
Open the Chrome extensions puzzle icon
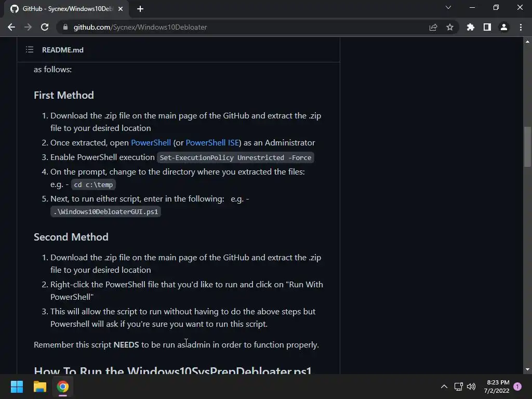point(471,27)
